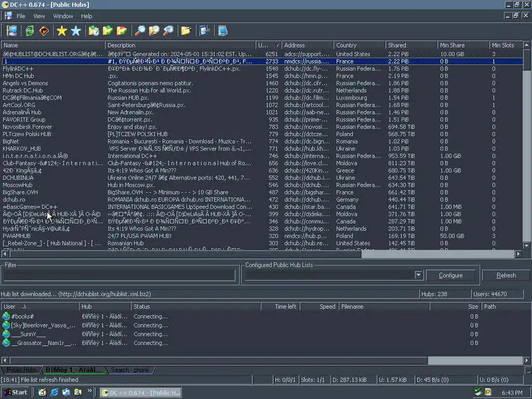532x399 pixels.
Task: Select the FlylinkDC++ hub row
Action: coord(262,69)
